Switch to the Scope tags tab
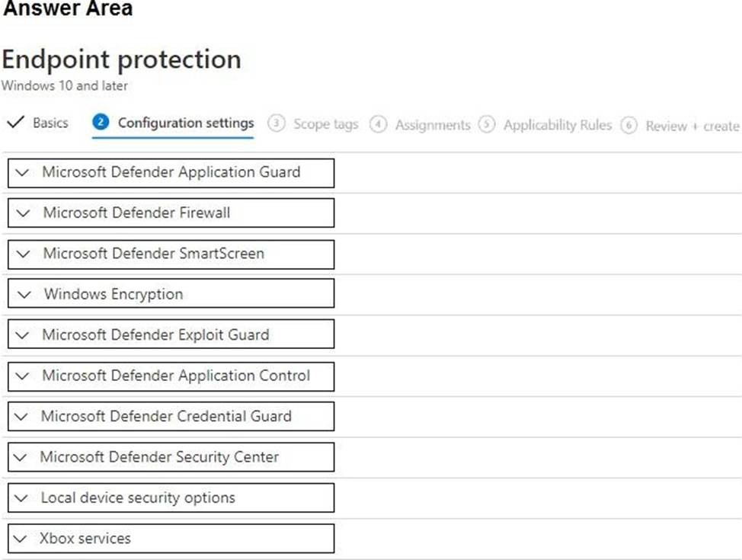Viewport: 742px width, 560px height. tap(325, 124)
